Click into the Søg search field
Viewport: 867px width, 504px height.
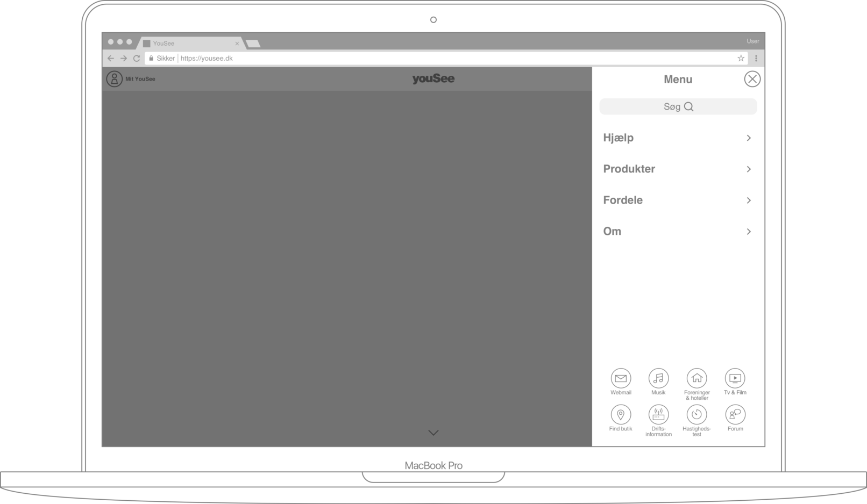coord(678,107)
